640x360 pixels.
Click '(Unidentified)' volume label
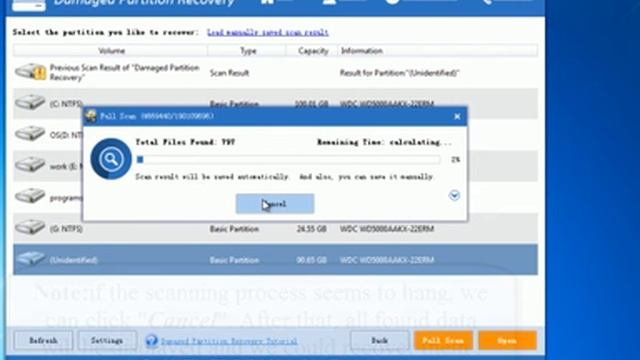pos(73,260)
